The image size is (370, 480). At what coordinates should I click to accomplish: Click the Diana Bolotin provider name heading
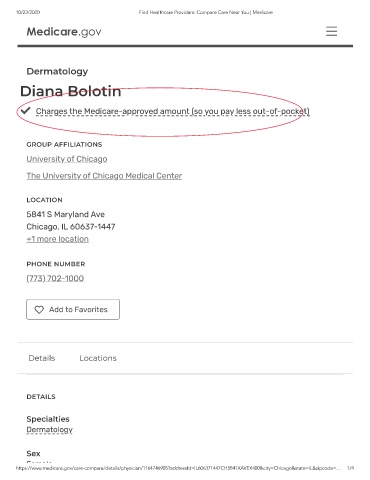(x=71, y=91)
